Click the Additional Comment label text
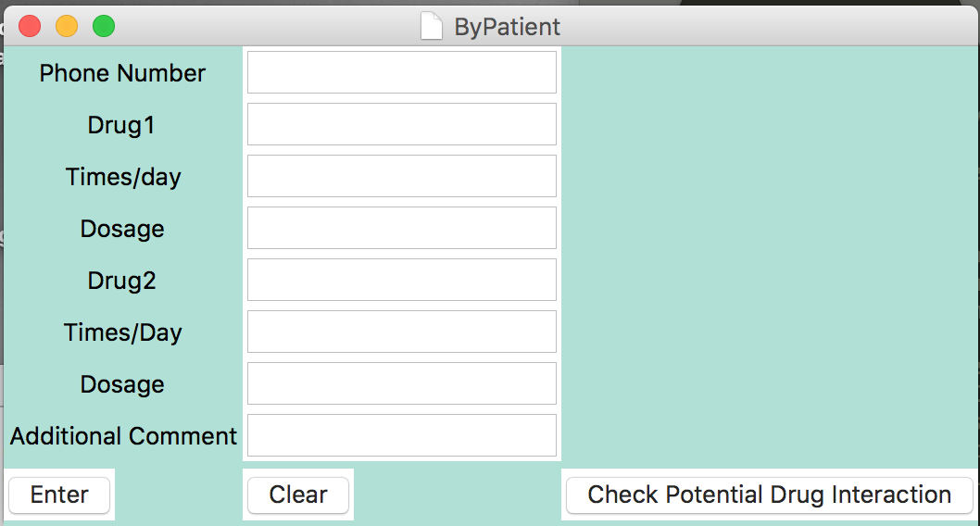 (x=123, y=436)
